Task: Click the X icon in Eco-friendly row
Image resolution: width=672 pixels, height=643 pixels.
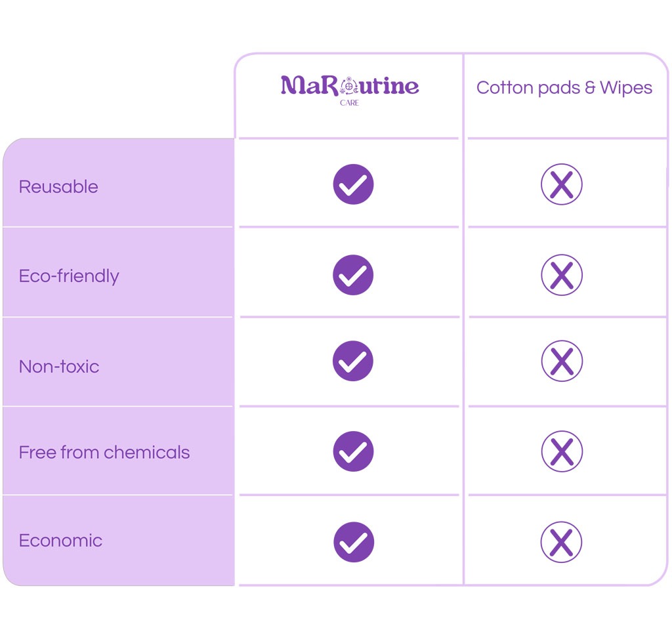Action: 562,275
